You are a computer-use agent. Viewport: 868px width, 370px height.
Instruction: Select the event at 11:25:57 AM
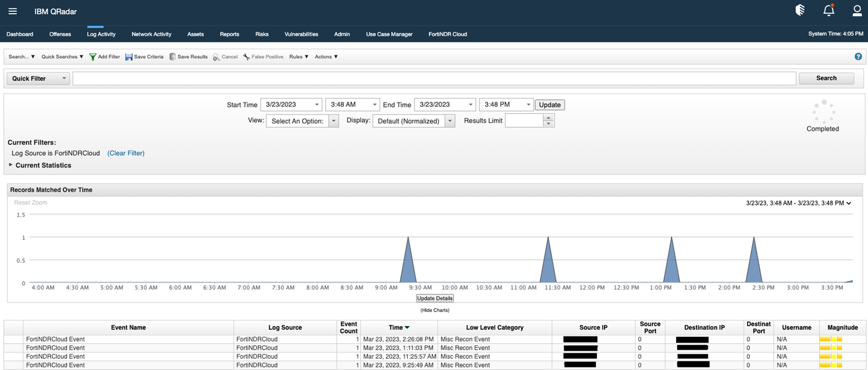coord(434,356)
